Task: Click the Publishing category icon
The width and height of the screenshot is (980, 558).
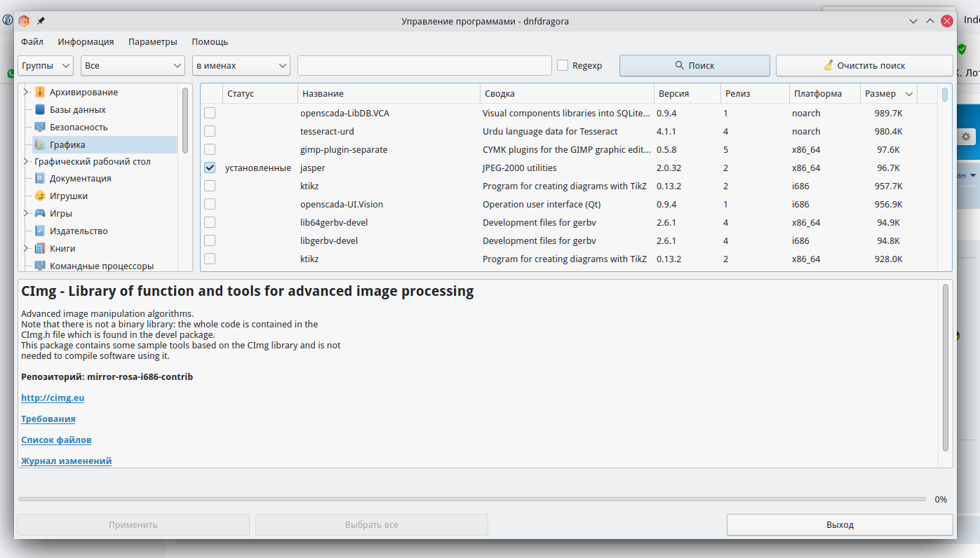Action: point(40,231)
